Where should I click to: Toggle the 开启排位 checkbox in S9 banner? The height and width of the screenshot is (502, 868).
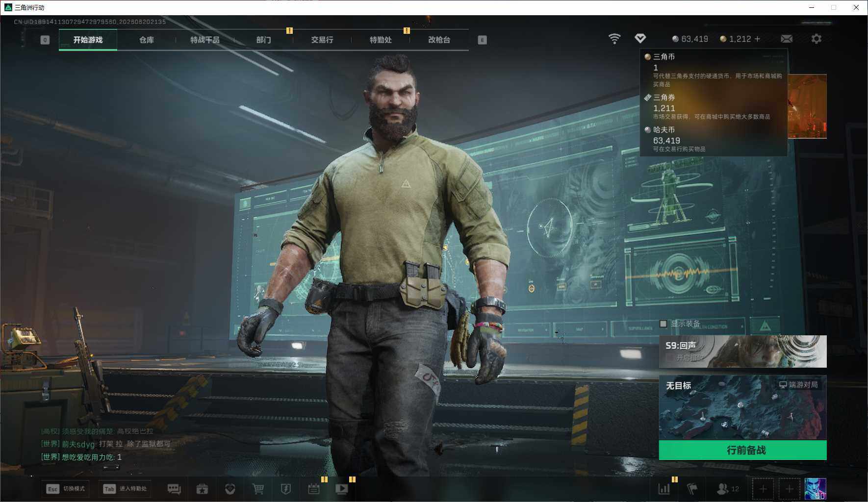[x=670, y=358]
